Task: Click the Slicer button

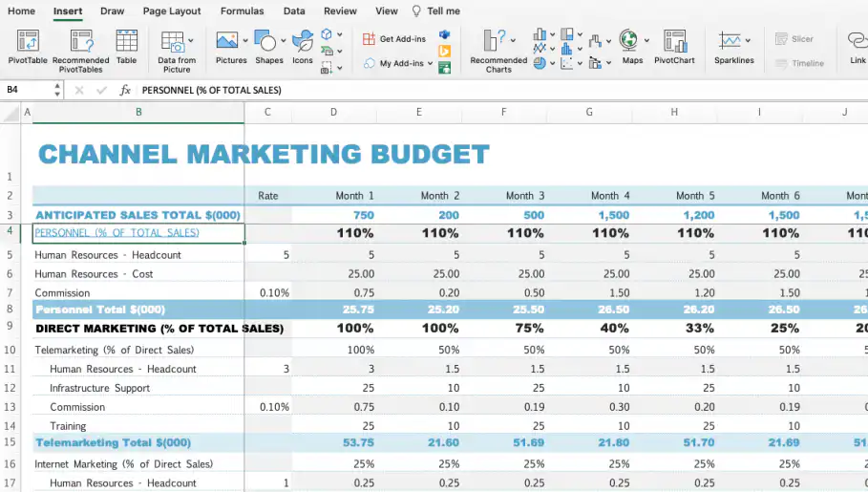Action: point(794,39)
